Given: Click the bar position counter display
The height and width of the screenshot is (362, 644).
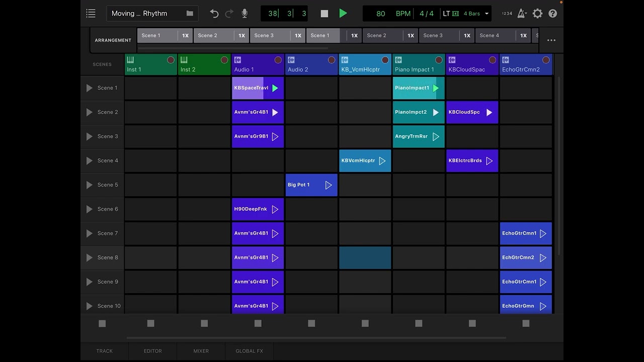Looking at the screenshot, I should 284,14.
